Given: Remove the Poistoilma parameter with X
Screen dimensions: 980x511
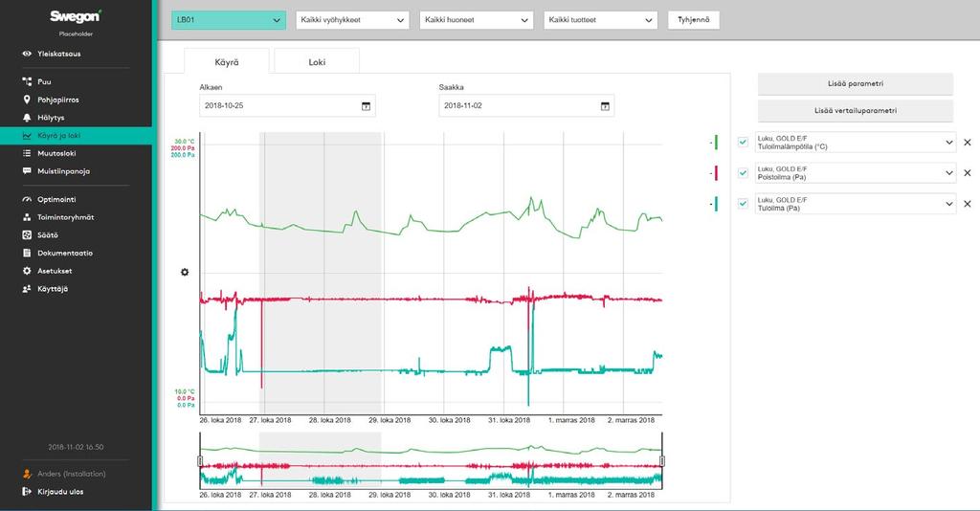Looking at the screenshot, I should pos(967,173).
